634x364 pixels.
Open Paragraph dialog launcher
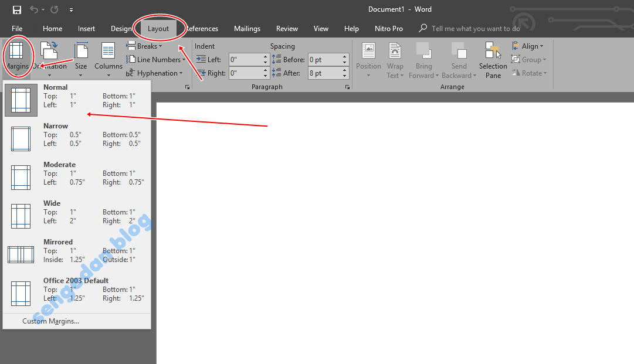click(347, 87)
